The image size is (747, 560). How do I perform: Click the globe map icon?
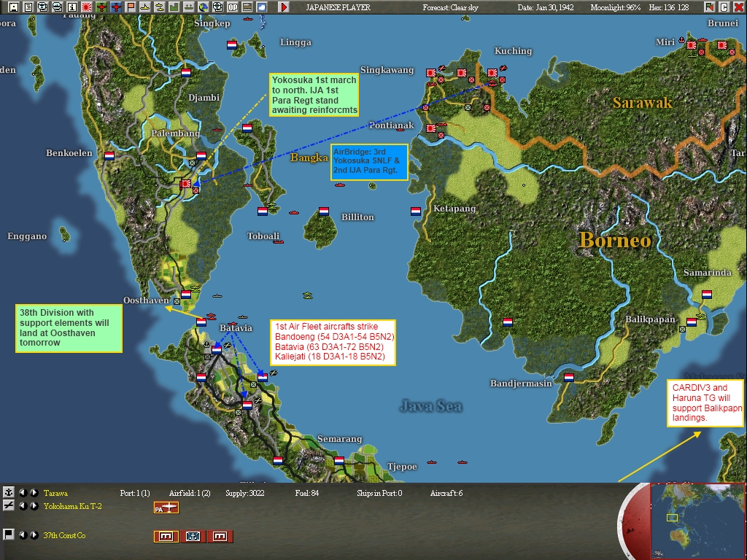pyautogui.click(x=203, y=7)
